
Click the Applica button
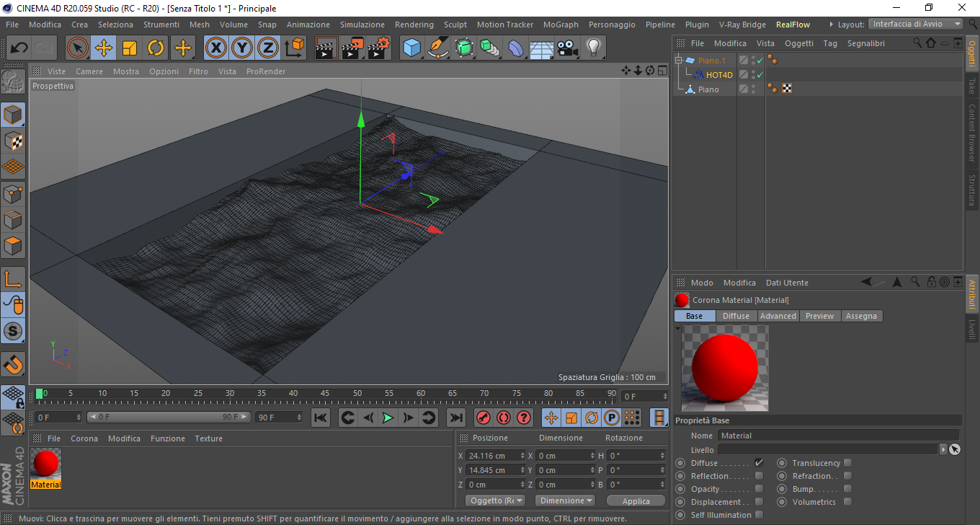pos(636,500)
